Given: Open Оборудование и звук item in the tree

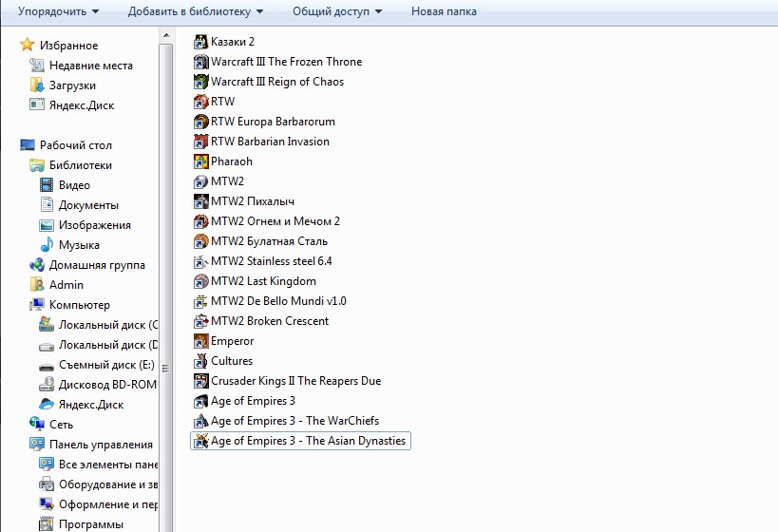Looking at the screenshot, I should 107,484.
